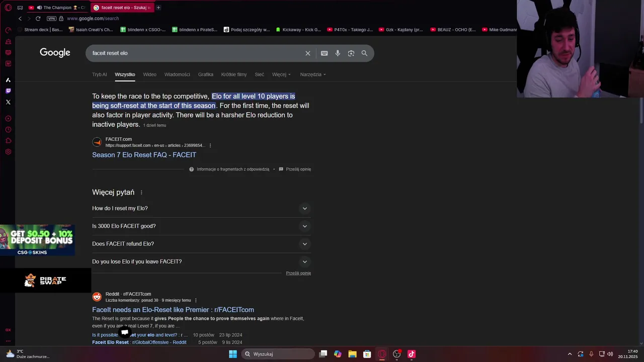Open the history clock icon in the sidebar
The height and width of the screenshot is (362, 644).
coord(8,130)
